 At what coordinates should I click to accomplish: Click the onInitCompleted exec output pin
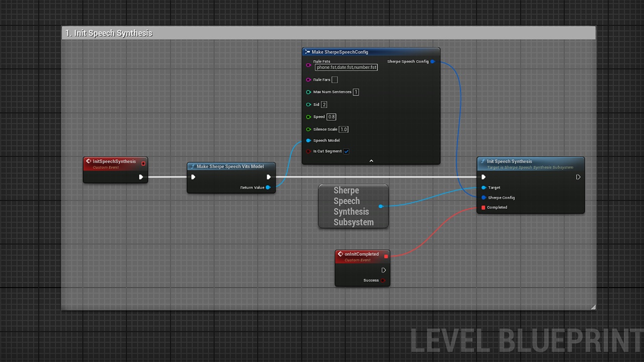coord(383,270)
